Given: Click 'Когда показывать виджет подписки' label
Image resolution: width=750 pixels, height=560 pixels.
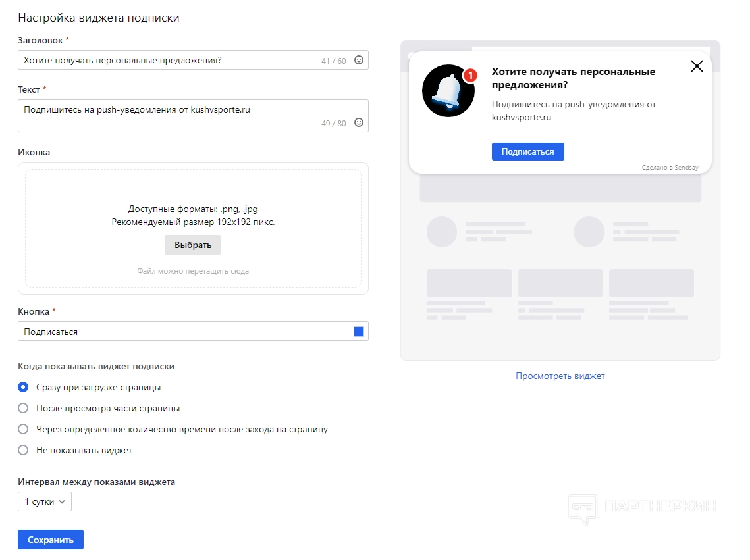Looking at the screenshot, I should click(x=96, y=366).
